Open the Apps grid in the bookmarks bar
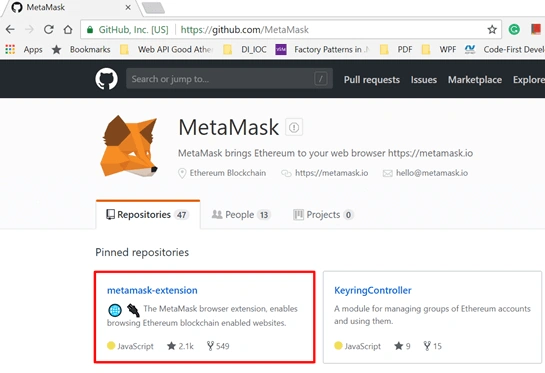 24,50
